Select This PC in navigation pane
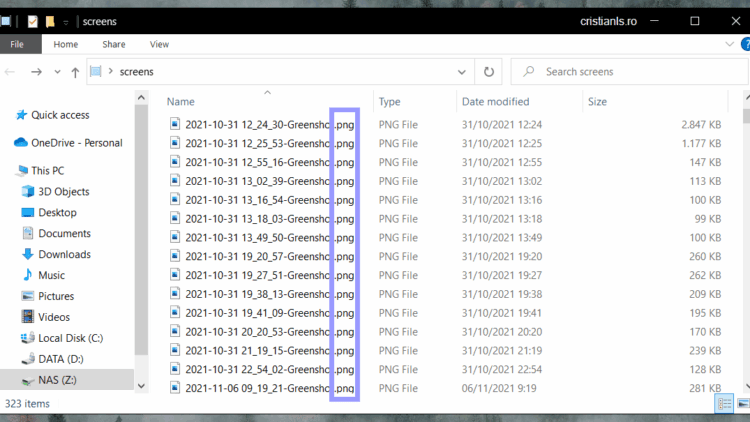Screen dimensions: 750x422 pyautogui.click(x=47, y=170)
